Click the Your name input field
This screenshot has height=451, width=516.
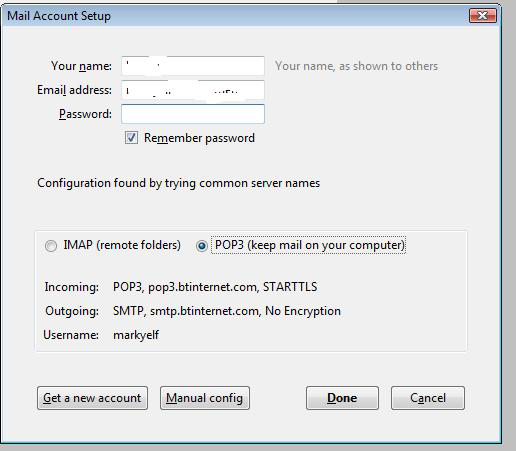[x=193, y=66]
